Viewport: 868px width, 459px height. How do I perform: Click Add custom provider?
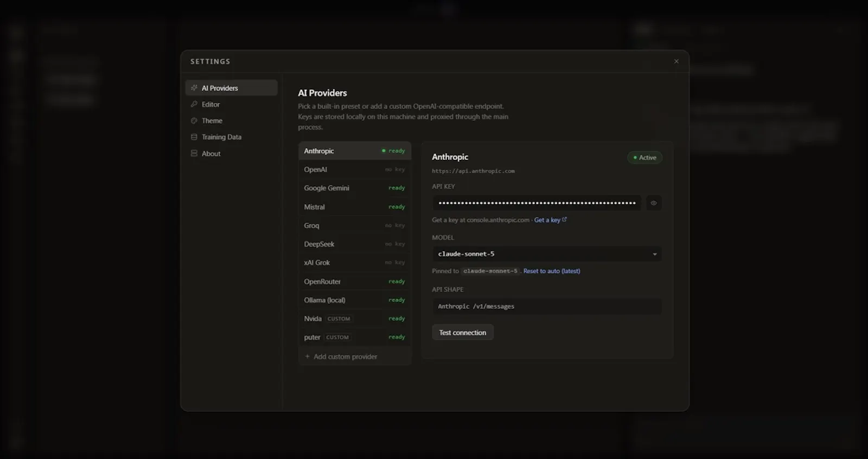coord(355,357)
